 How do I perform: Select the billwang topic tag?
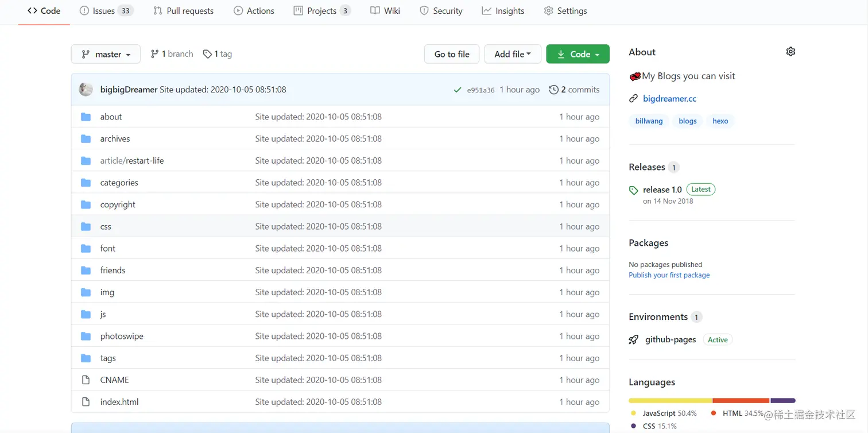(649, 121)
